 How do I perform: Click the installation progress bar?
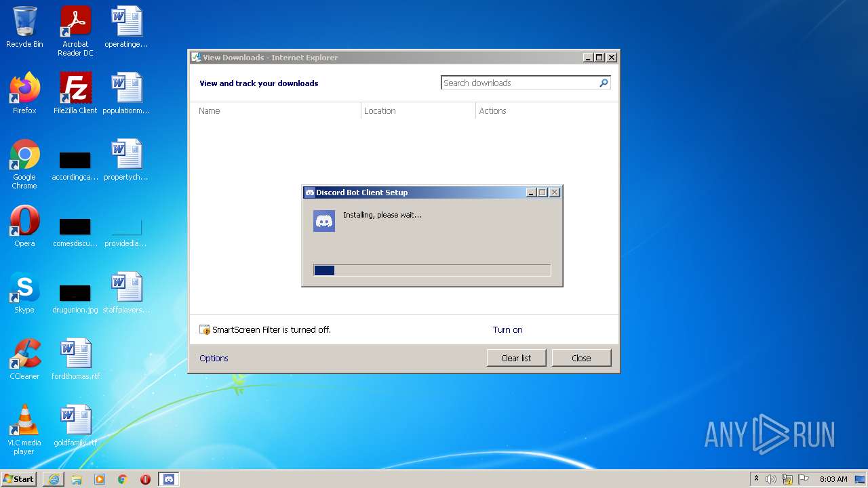(x=432, y=270)
